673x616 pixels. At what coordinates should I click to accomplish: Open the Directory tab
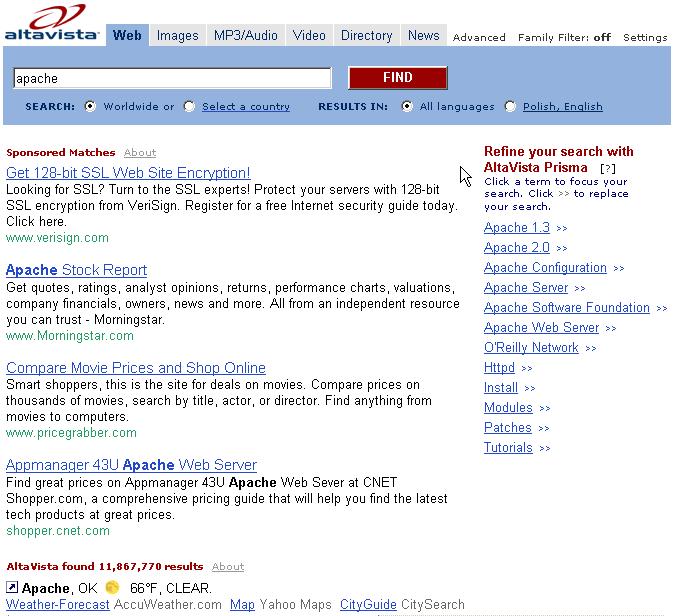tap(367, 35)
